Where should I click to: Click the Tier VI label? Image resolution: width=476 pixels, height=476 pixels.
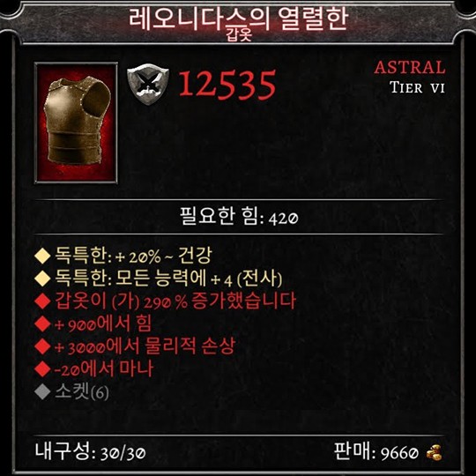418,88
